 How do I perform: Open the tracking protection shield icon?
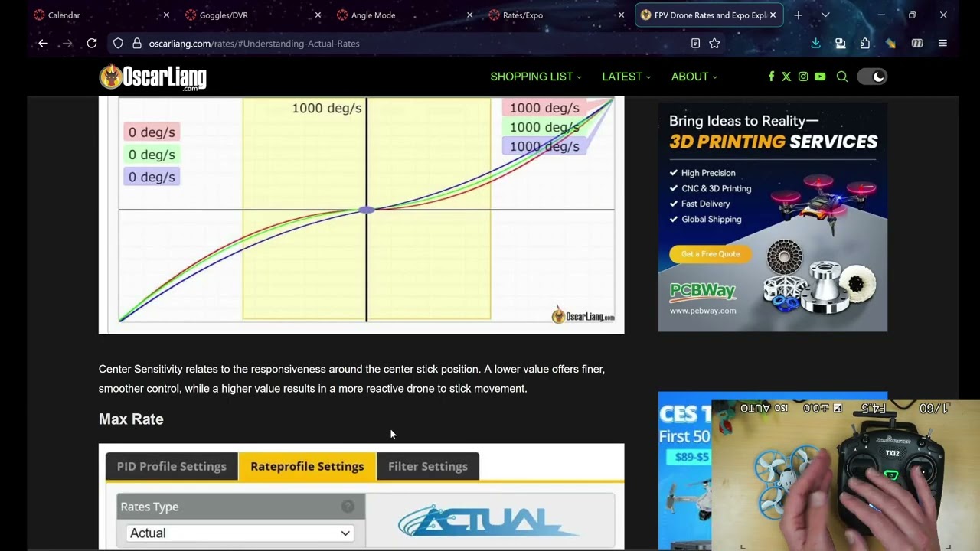[118, 44]
